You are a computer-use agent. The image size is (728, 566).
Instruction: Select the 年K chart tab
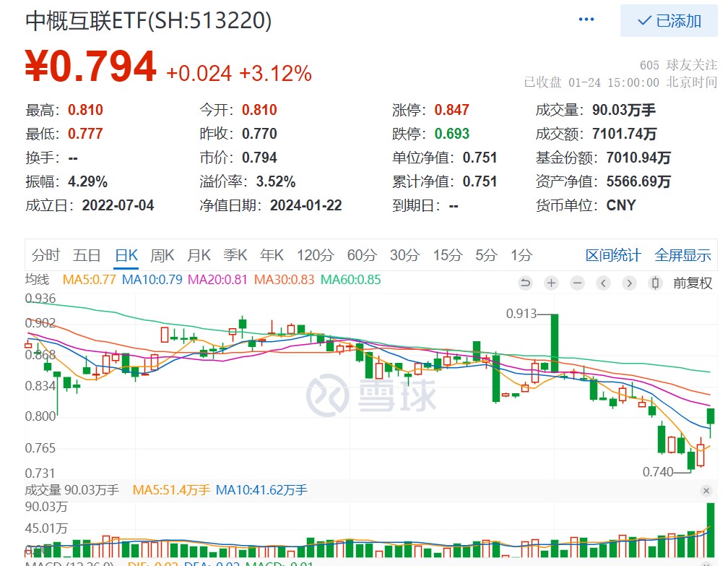[x=272, y=255]
